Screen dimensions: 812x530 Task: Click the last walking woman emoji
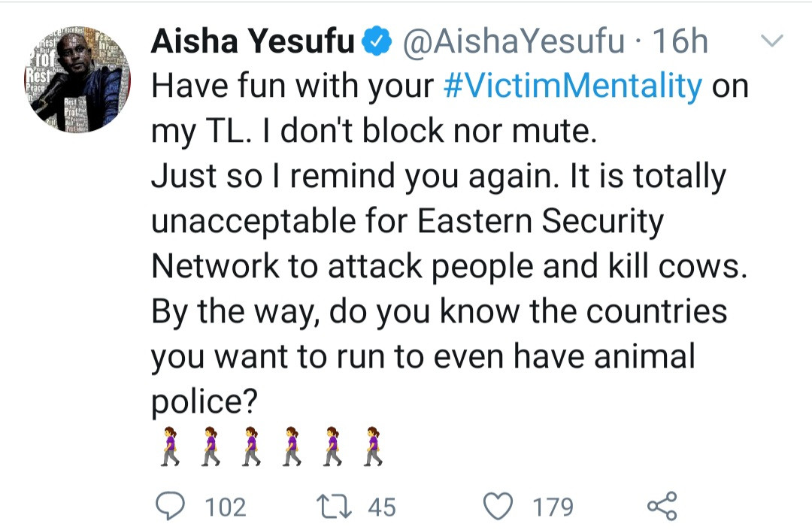coord(373,448)
